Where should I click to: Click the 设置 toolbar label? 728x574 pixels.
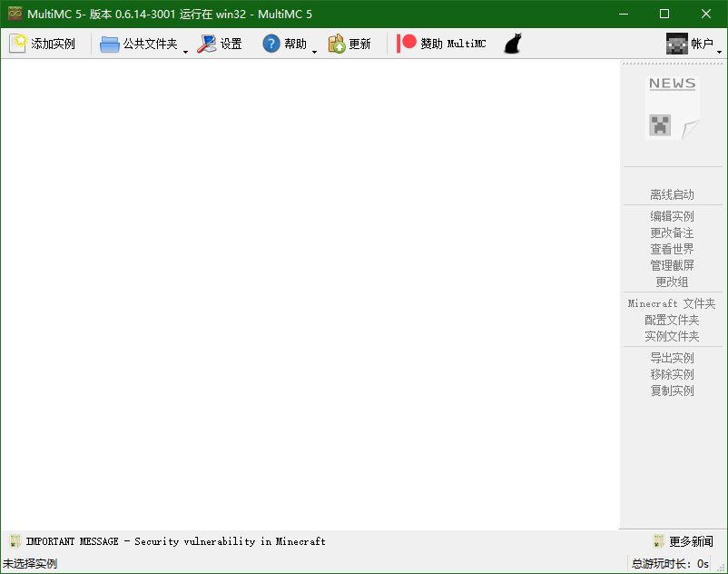[x=231, y=44]
